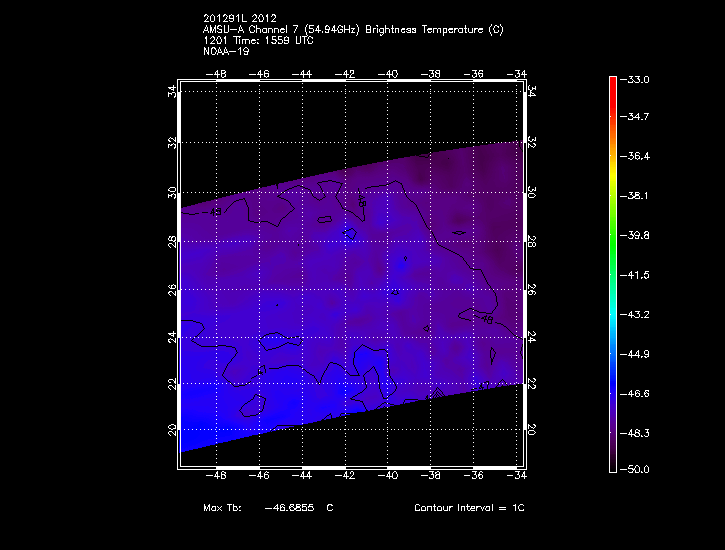Click the 34 latitude label on left axis
Image resolution: width=725 pixels, height=550 pixels.
tap(172, 91)
